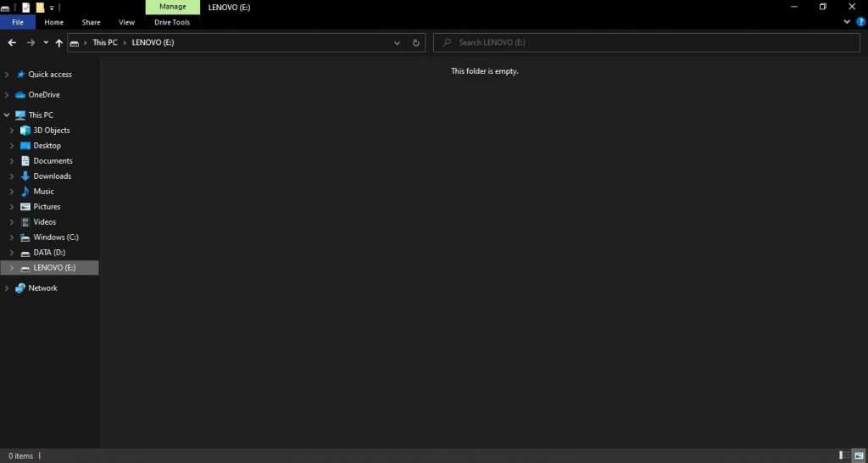
Task: Expand the Desktop node arrow
Action: click(x=12, y=146)
